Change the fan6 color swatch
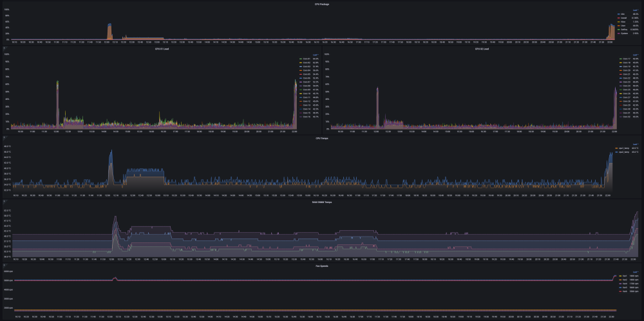Image resolution: width=644 pixels, height=321 pixels. click(x=620, y=291)
